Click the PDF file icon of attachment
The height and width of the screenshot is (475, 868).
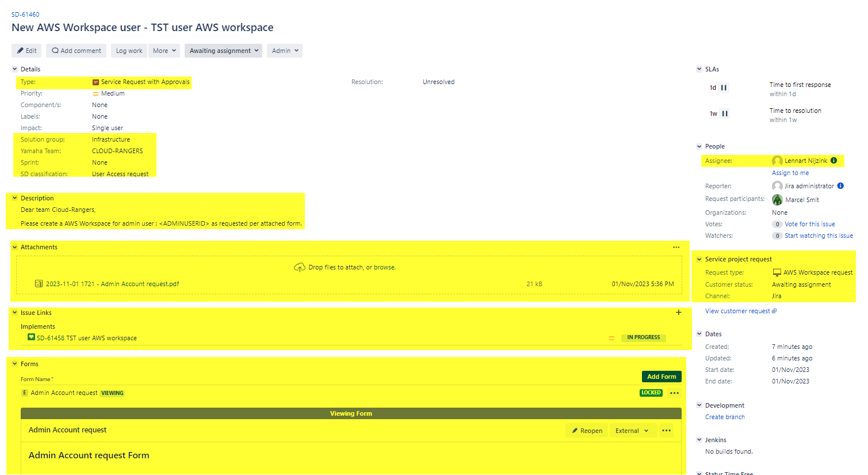pyautogui.click(x=39, y=284)
